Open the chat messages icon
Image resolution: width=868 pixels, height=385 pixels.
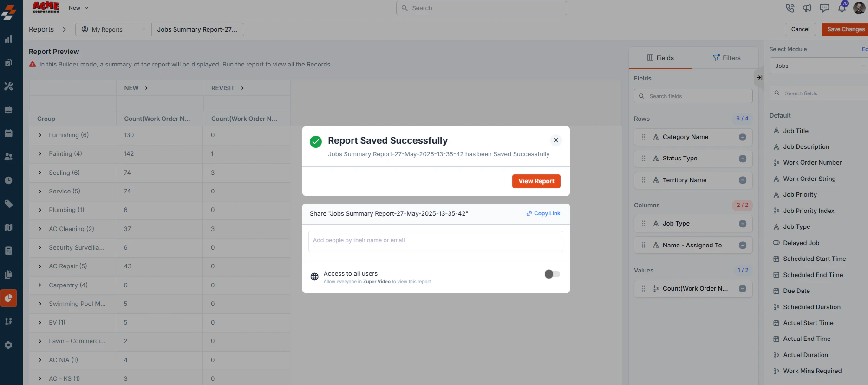coord(824,8)
